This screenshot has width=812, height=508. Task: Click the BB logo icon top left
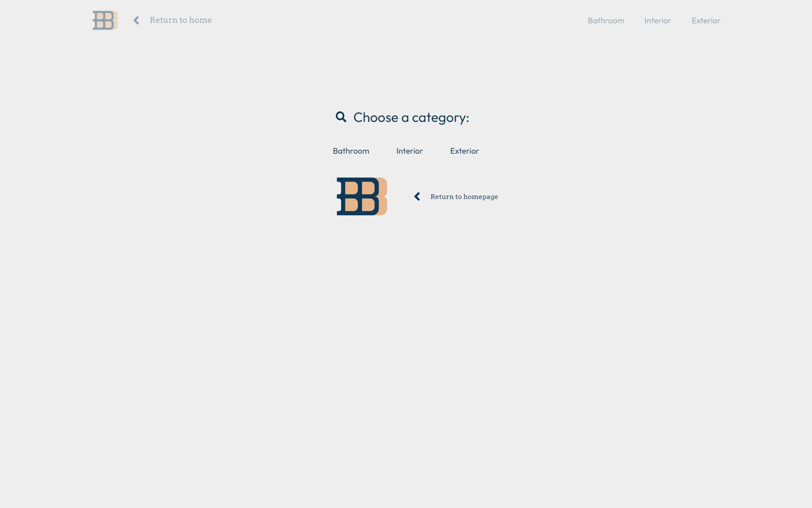(x=104, y=20)
